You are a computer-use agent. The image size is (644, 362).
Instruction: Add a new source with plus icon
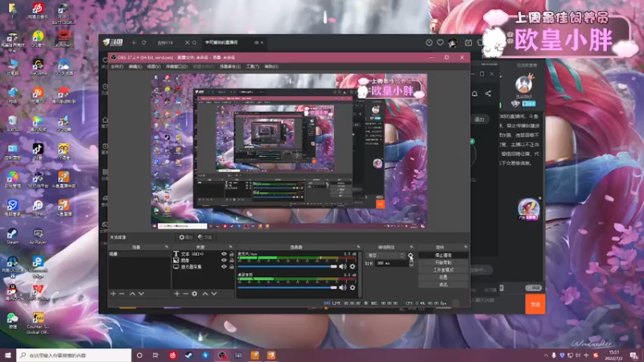[x=177, y=294]
